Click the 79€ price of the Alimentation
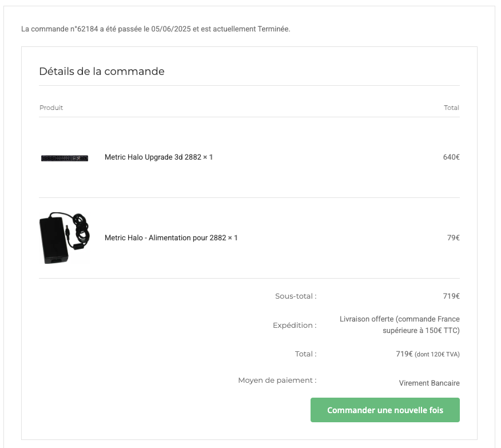The width and height of the screenshot is (501, 448). tap(454, 238)
